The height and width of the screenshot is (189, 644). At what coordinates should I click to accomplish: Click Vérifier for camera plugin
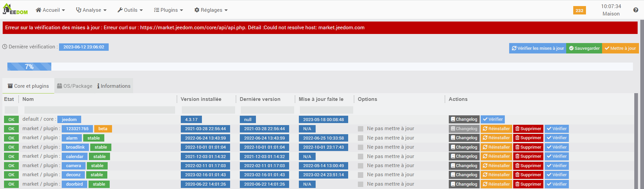tap(557, 166)
